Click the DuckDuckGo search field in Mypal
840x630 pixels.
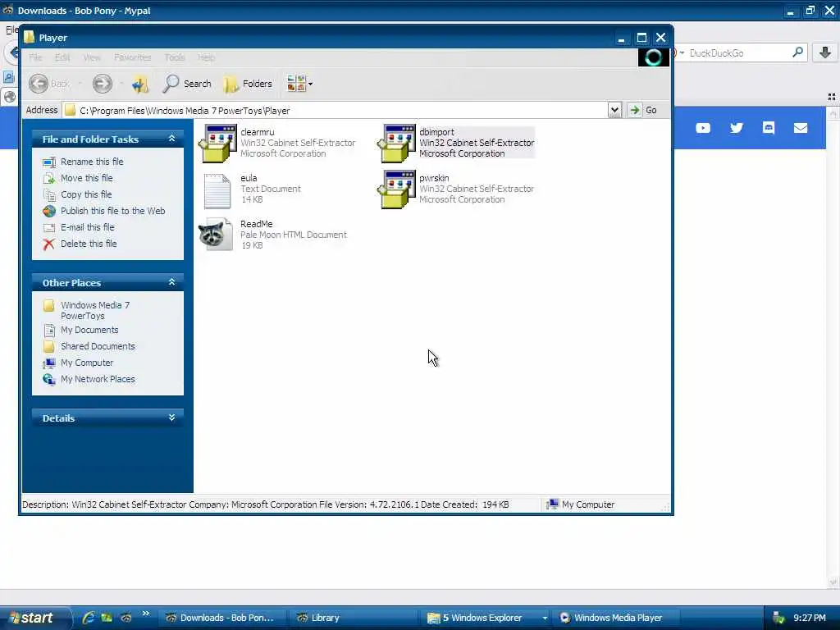click(737, 53)
